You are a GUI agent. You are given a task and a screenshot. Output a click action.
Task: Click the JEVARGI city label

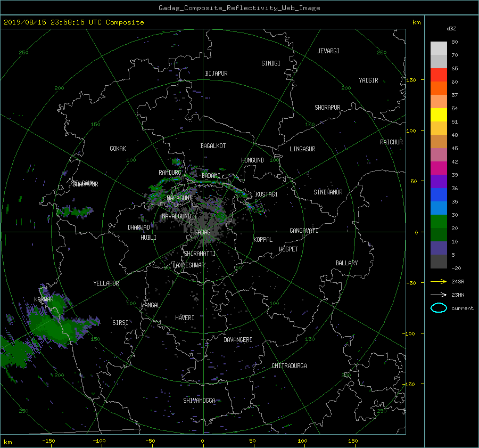click(x=328, y=51)
